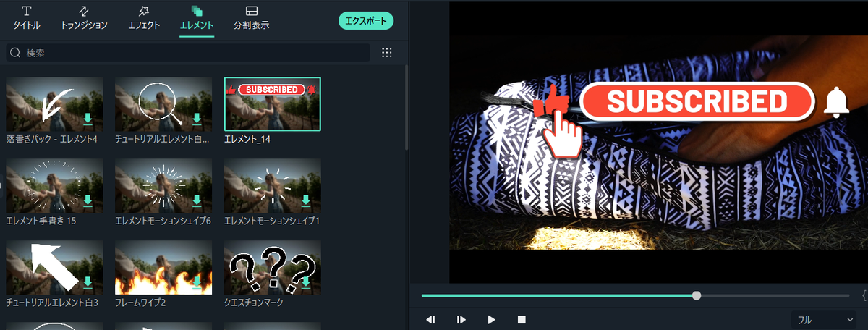The image size is (868, 330).
Task: Click the エクスポート button
Action: point(366,20)
